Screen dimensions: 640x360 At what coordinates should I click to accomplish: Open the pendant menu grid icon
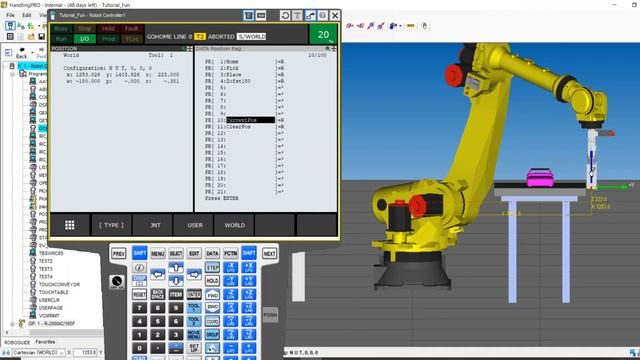click(x=70, y=225)
